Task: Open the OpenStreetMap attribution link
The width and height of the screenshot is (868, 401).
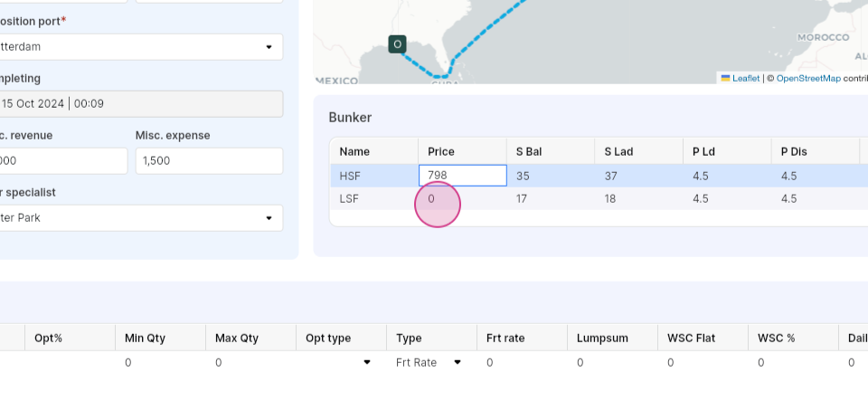Action: (x=808, y=79)
